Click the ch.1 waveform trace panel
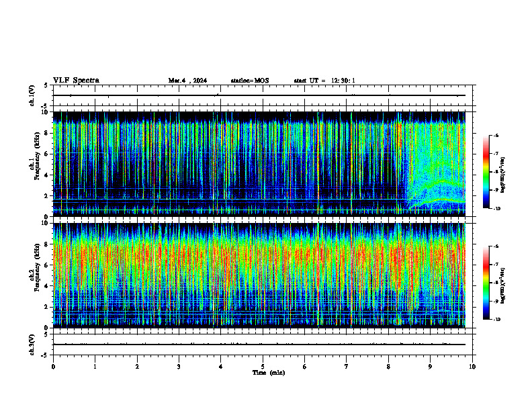This screenshot has width=532, height=411. pyautogui.click(x=263, y=95)
